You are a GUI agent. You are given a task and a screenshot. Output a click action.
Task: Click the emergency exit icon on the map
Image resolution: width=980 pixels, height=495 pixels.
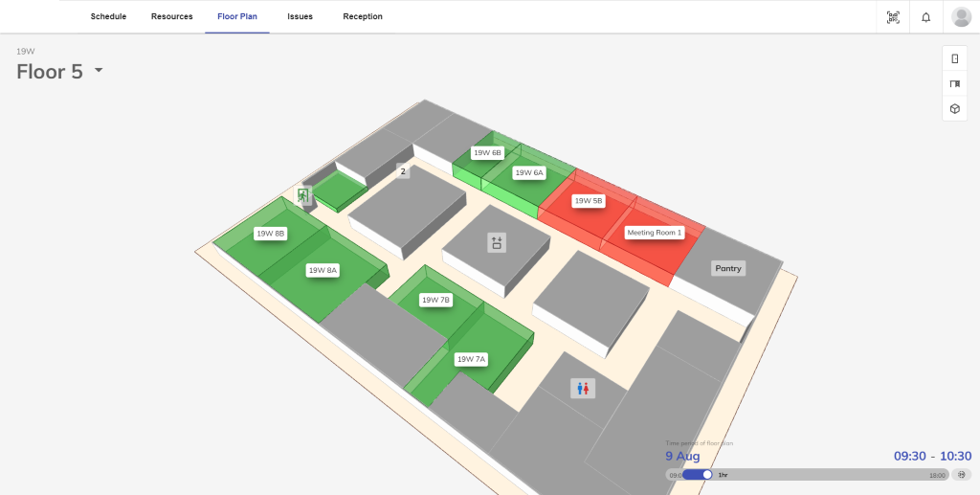[303, 195]
